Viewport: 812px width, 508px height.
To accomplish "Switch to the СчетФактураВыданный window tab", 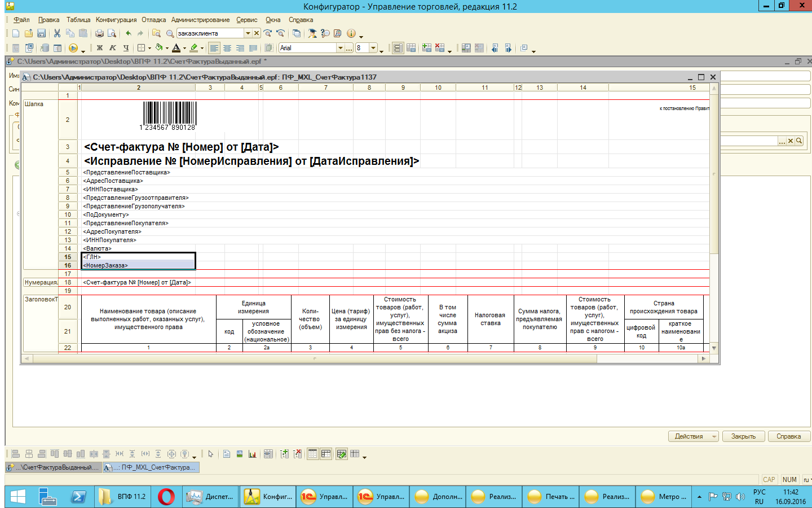I will [54, 467].
